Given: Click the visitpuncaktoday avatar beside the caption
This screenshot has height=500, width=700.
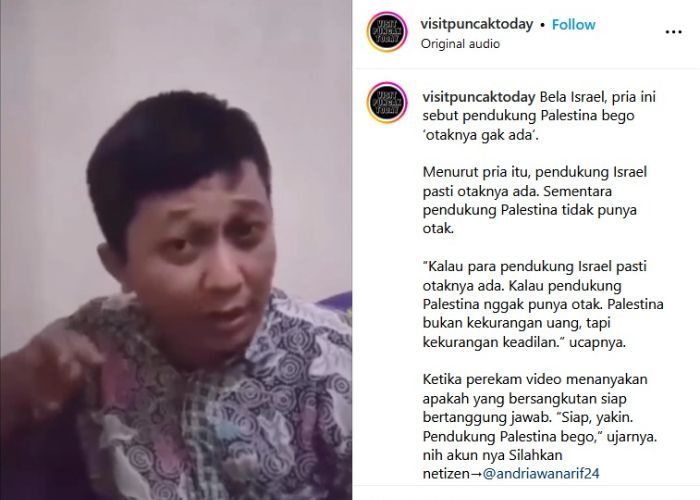Looking at the screenshot, I should [x=387, y=102].
